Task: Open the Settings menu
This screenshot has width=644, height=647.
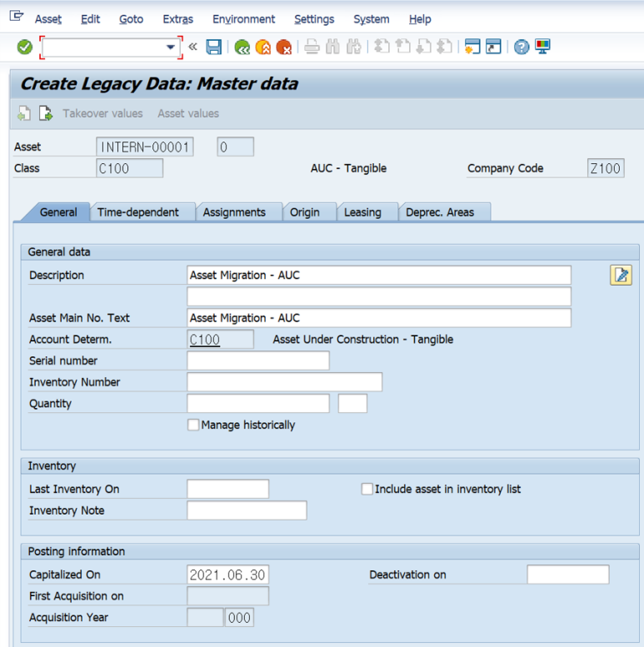Action: click(314, 19)
